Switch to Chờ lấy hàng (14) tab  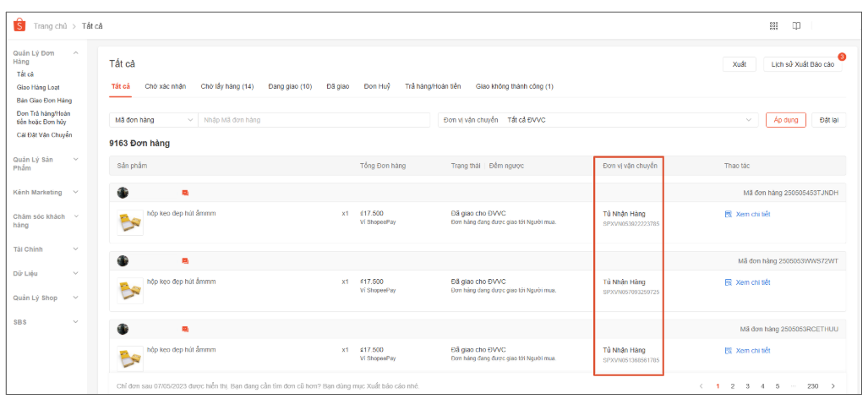click(x=227, y=86)
